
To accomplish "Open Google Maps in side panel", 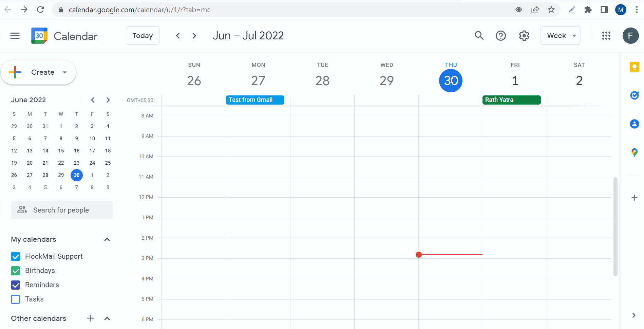I will tap(634, 152).
